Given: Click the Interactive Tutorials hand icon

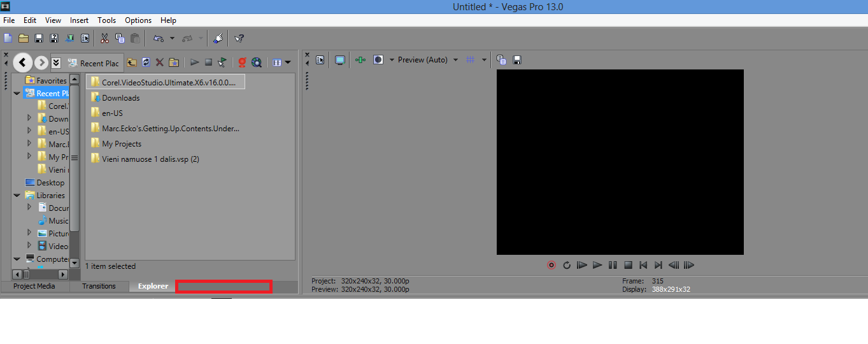Looking at the screenshot, I should tap(218, 38).
